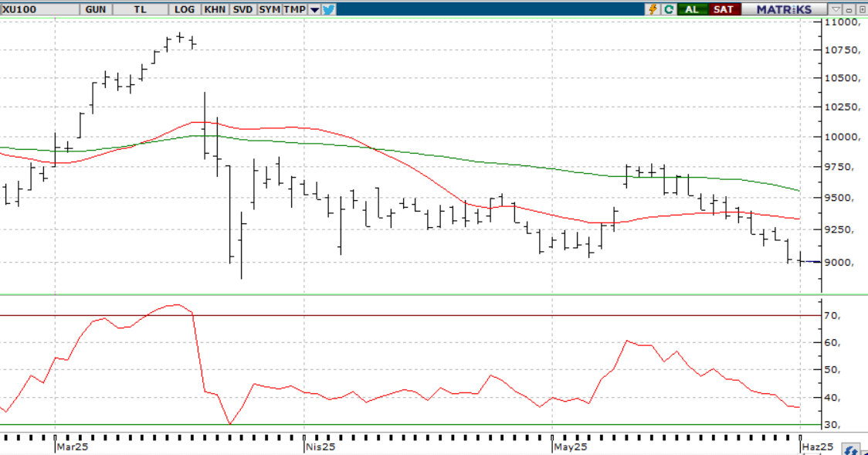Click the 10750 price axis label
Viewport: 868px width, 455px height.
coord(842,49)
